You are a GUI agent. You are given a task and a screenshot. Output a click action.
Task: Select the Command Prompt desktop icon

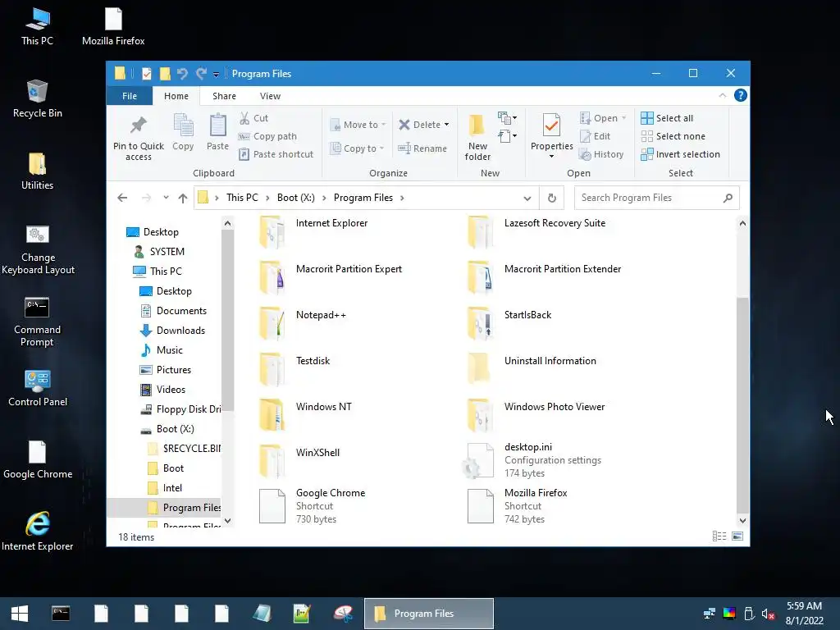pos(37,322)
